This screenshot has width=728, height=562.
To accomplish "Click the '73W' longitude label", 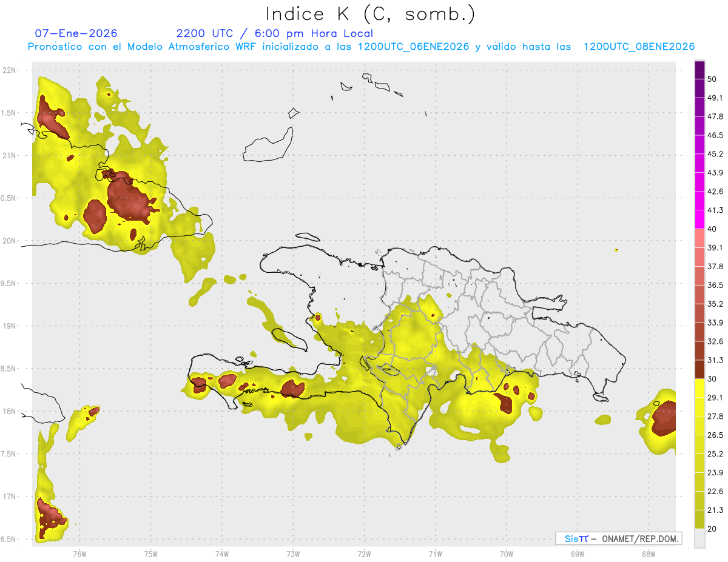I will pos(293,554).
